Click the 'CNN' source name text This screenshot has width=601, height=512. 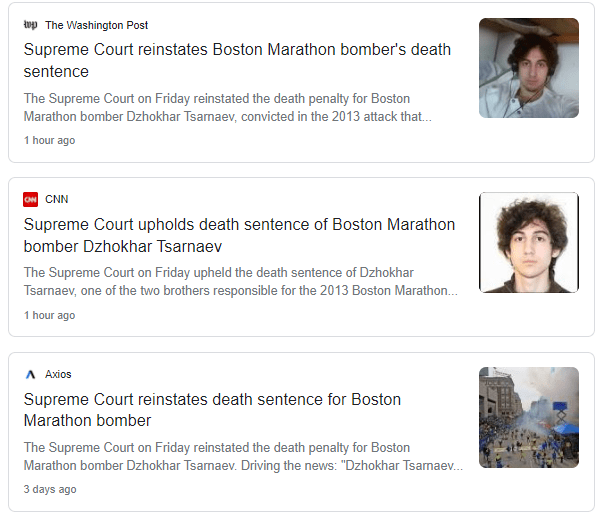56,199
